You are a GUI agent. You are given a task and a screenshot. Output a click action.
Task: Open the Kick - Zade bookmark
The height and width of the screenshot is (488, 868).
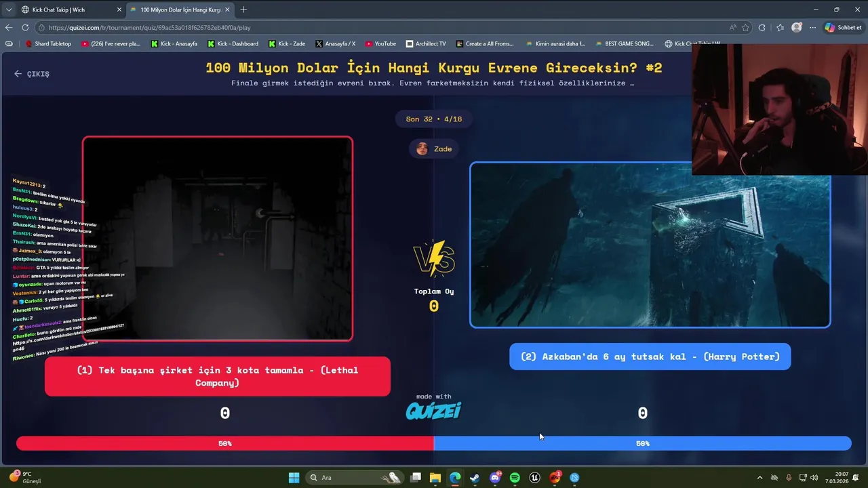pos(288,43)
